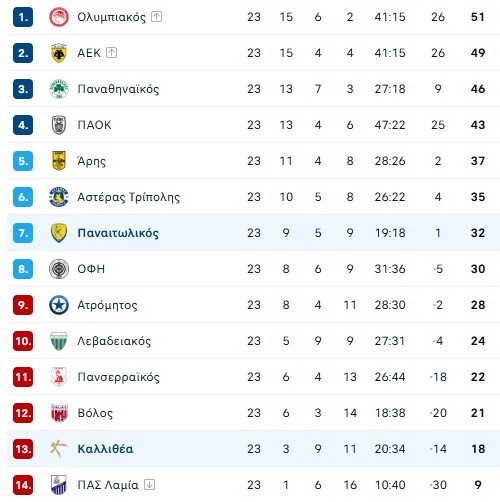Open the Παναιτωλικός team link
Viewport: 500px width, 502px height.
tap(118, 233)
